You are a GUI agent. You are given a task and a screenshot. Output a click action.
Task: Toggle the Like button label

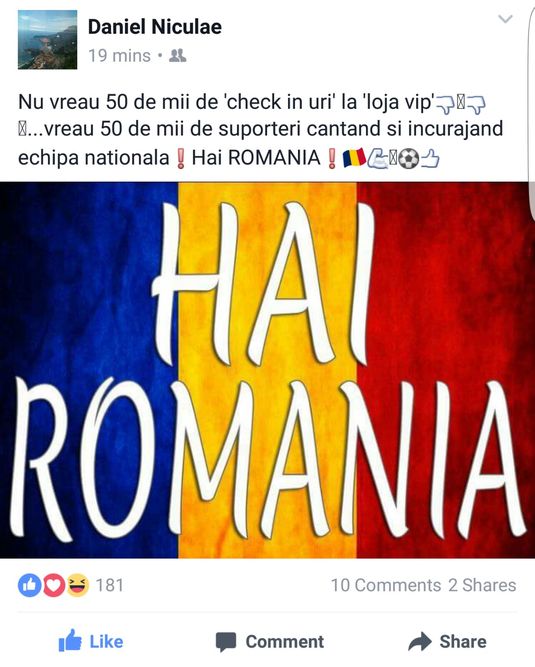point(106,641)
